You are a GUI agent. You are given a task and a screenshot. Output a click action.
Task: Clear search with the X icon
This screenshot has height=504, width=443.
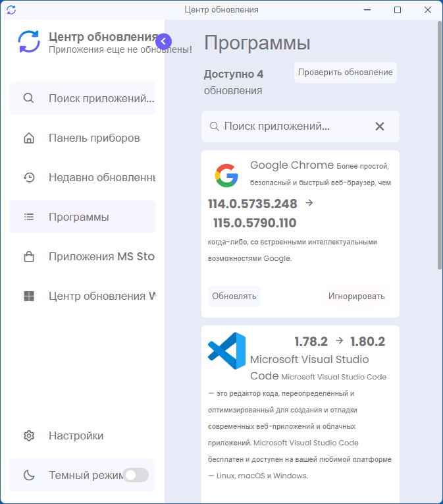pyautogui.click(x=380, y=126)
